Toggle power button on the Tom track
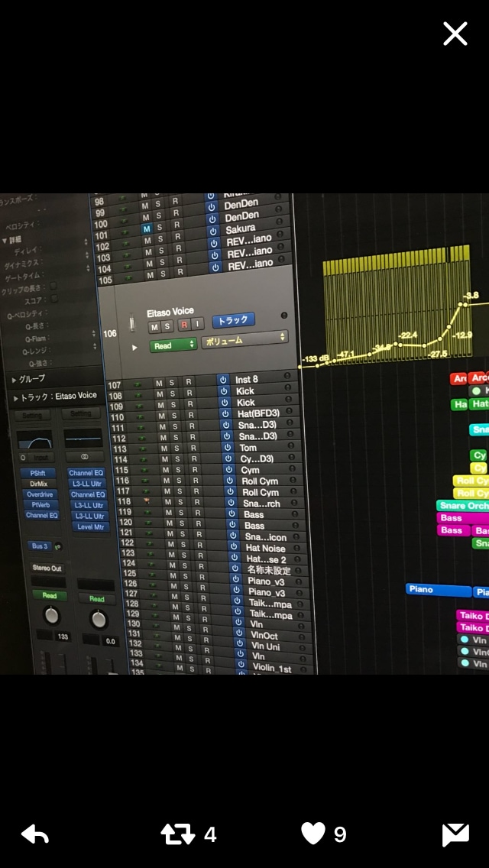Viewport: 489px width, 868px height. pyautogui.click(x=228, y=447)
